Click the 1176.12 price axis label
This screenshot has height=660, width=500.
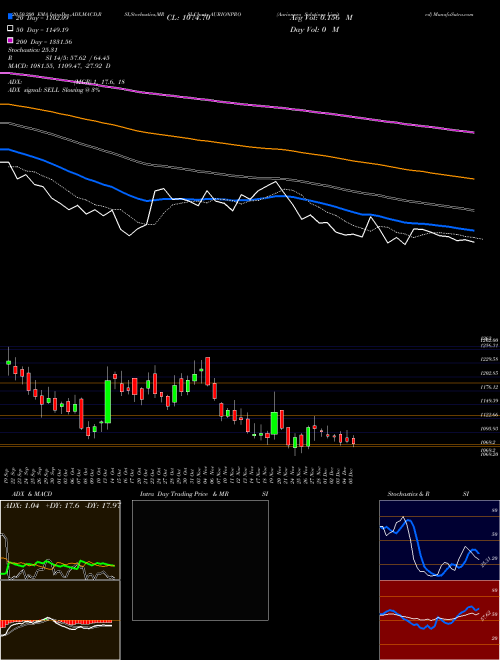[x=490, y=387]
